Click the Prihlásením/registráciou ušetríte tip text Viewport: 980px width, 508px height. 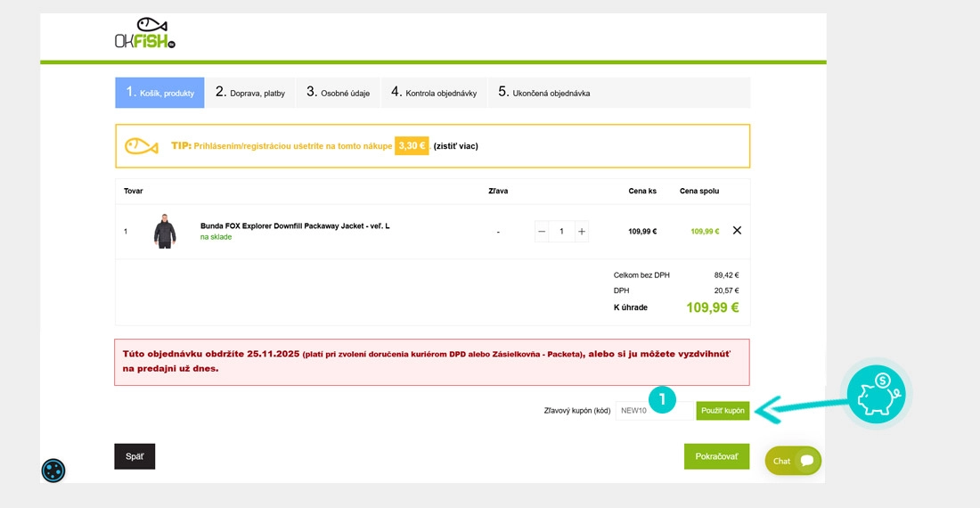293,146
